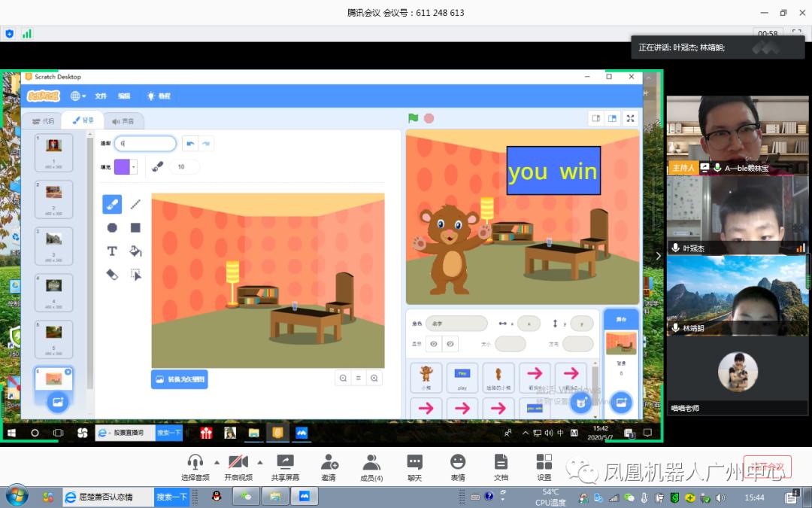Screen dimensions: 812x508
Task: Switch to the 背景 backdrops tab
Action: [x=83, y=120]
